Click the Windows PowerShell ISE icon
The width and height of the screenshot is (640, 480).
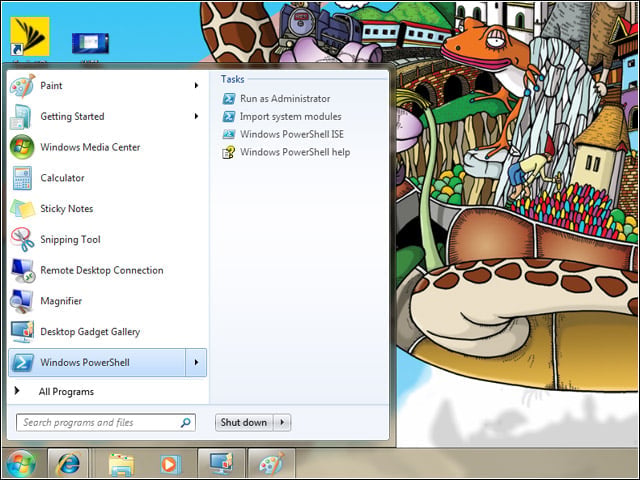click(x=229, y=134)
